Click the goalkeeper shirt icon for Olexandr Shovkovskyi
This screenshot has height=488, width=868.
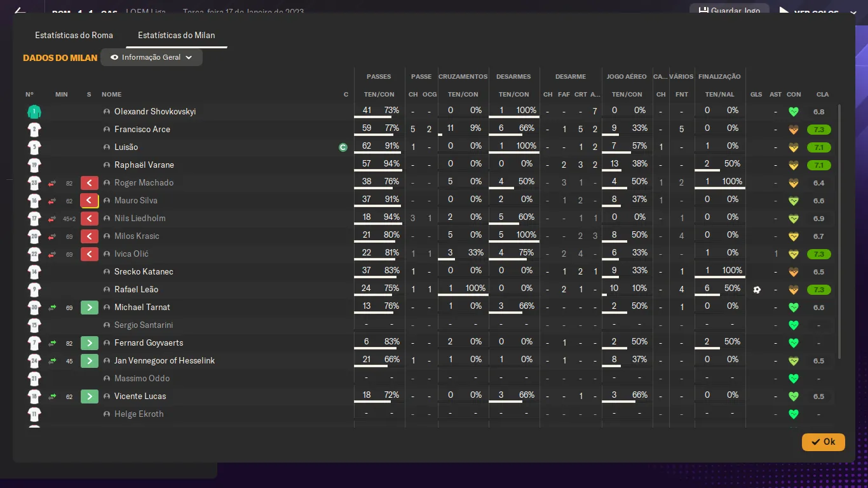point(34,112)
